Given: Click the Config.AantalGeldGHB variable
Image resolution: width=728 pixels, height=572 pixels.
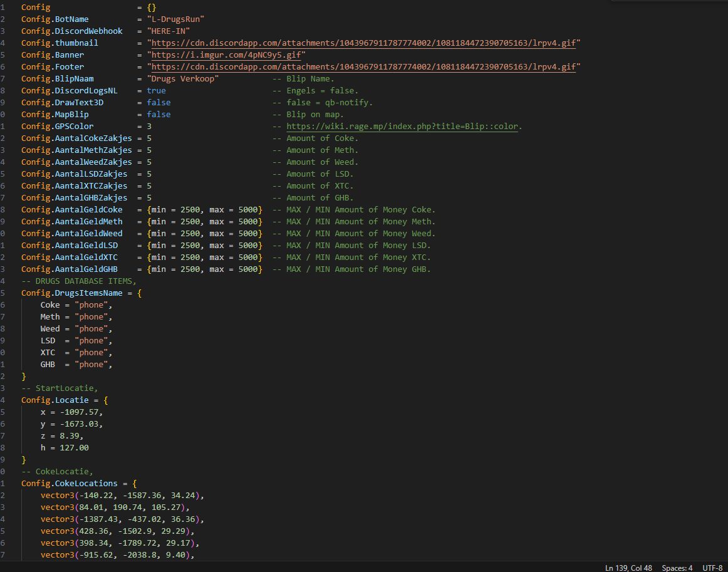Looking at the screenshot, I should click(x=70, y=269).
